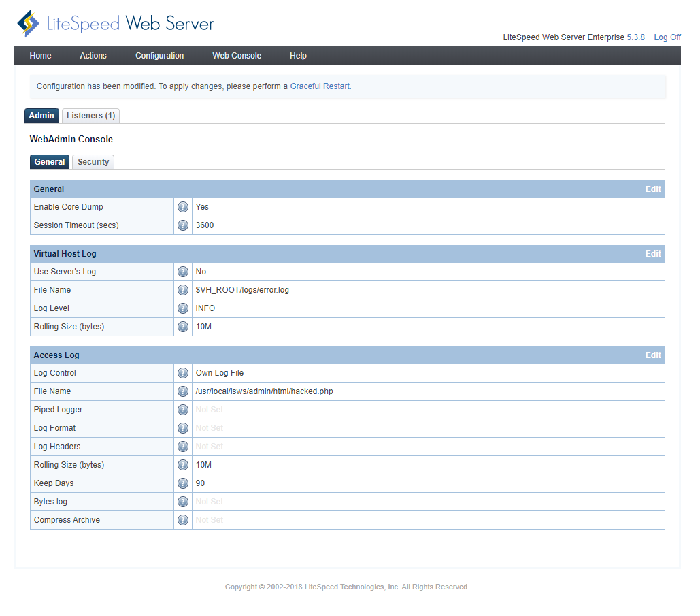Open help icon for Use Server's Log
The image size is (700, 616).
(x=183, y=272)
